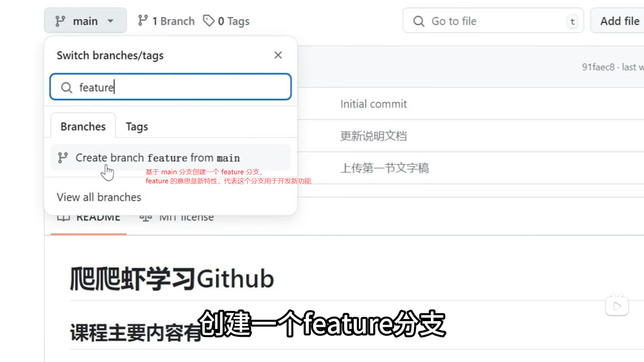The width and height of the screenshot is (644, 362).
Task: Click the branch icon next to 1 Branch
Action: click(143, 20)
